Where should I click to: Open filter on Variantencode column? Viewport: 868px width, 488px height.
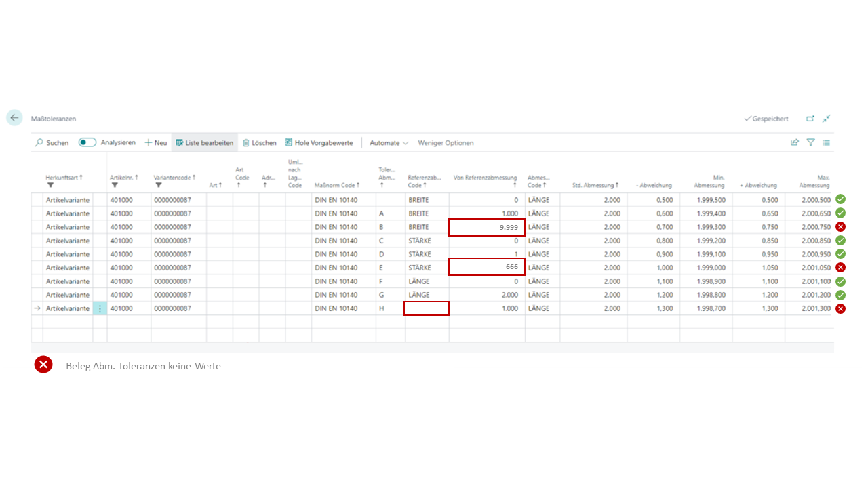tap(158, 185)
